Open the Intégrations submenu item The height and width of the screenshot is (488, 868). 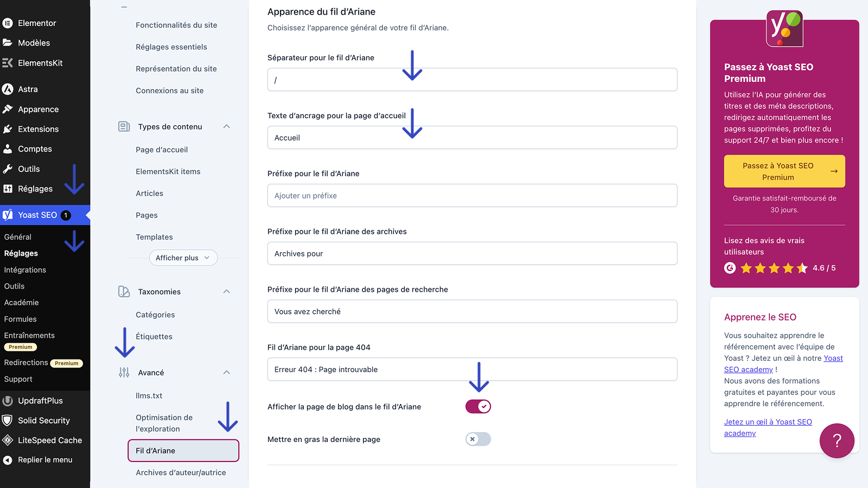coord(25,270)
